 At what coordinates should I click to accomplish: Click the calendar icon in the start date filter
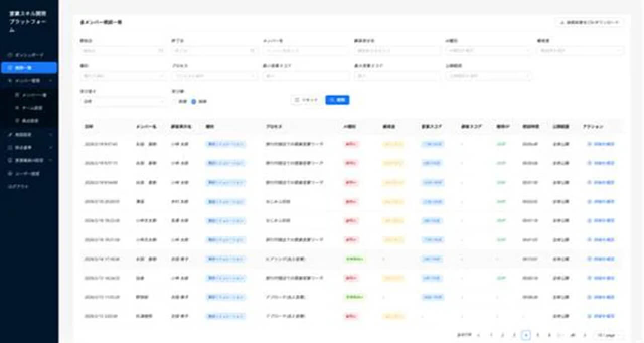point(161,50)
